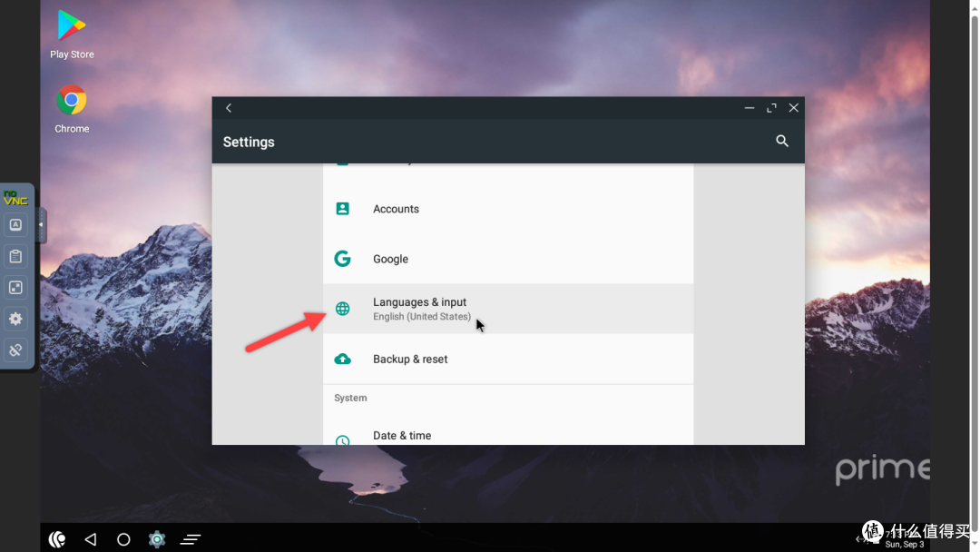Click the noVNC logo in side panel
The image size is (980, 552).
15,198
